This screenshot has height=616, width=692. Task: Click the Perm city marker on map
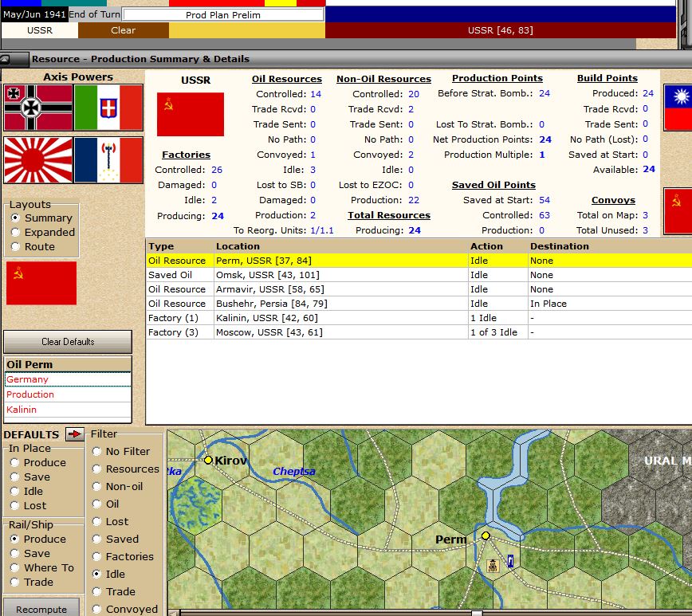click(486, 536)
